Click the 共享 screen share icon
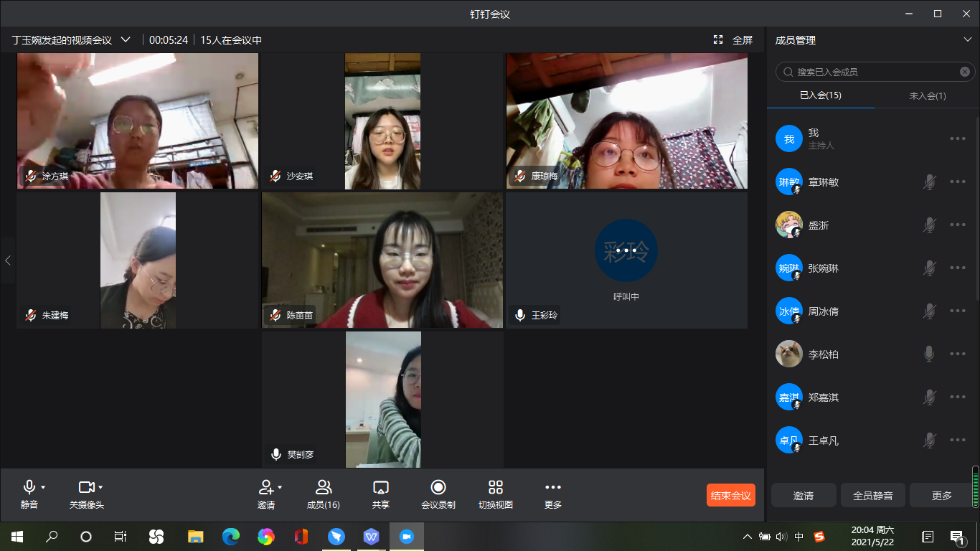 [x=381, y=488]
